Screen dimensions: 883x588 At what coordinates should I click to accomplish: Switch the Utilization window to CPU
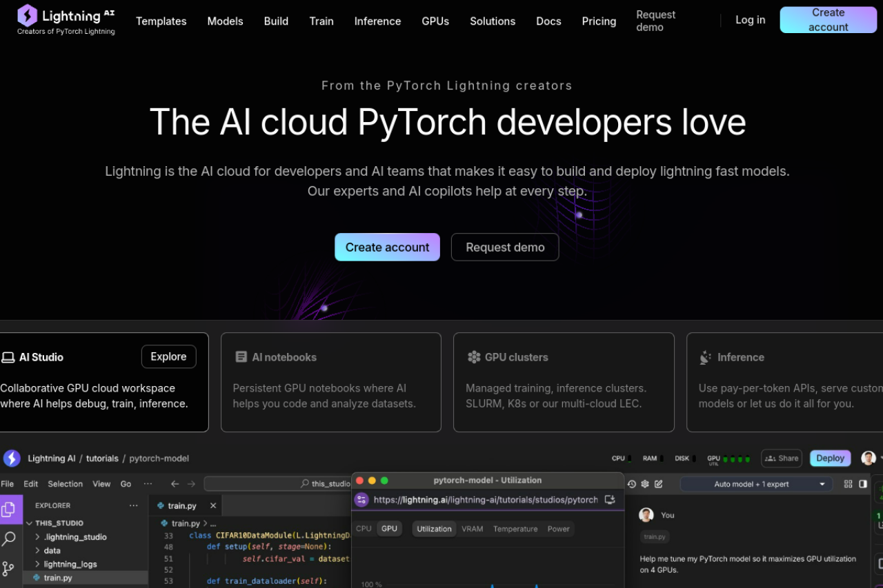click(x=364, y=529)
